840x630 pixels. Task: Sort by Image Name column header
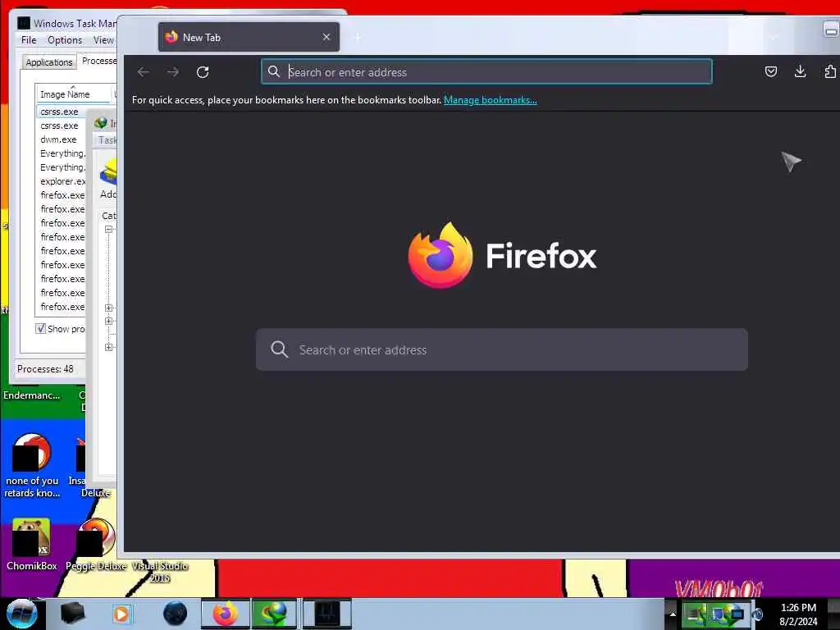coord(73,94)
